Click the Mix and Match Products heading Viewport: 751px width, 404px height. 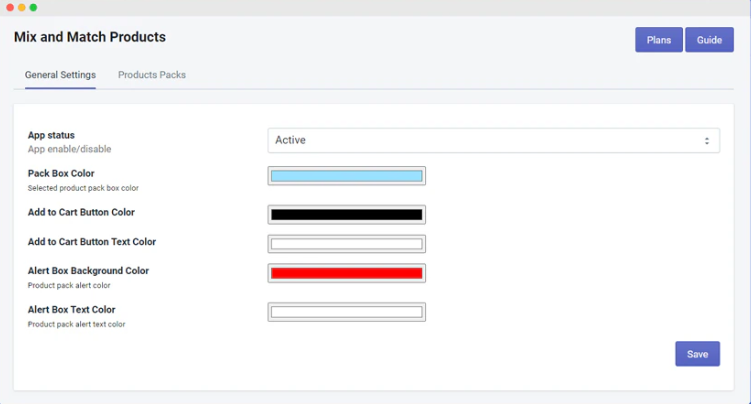tap(90, 37)
